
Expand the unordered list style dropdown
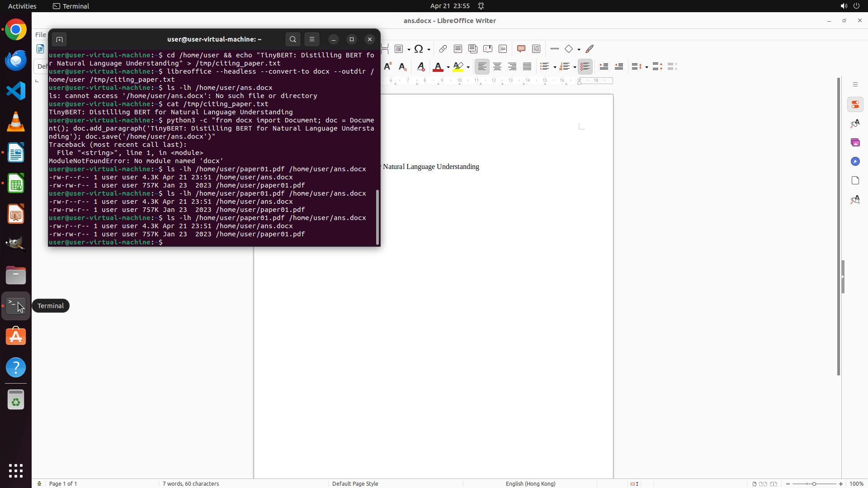coord(555,67)
